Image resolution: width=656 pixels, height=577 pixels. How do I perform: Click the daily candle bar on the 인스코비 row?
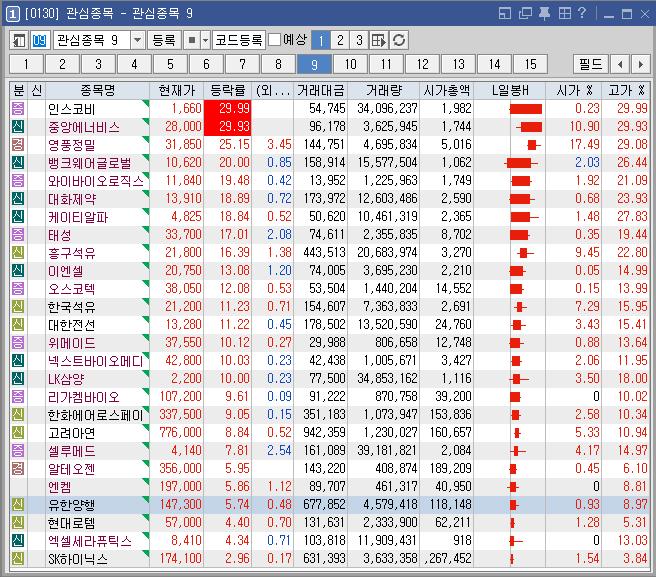(526, 109)
